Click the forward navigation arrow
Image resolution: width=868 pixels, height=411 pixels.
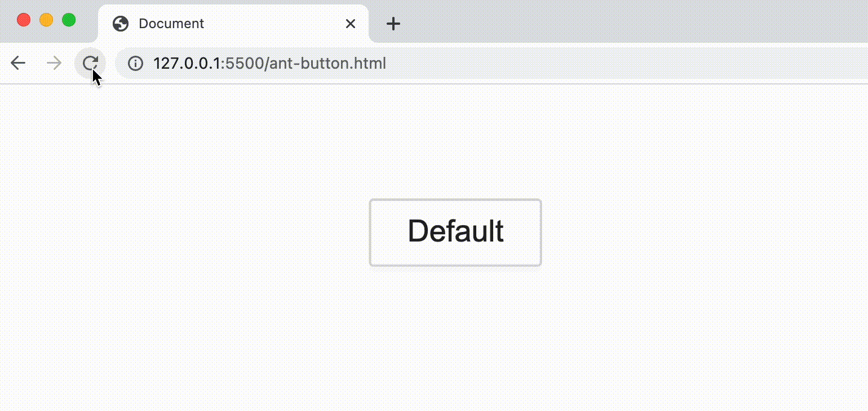pos(54,63)
